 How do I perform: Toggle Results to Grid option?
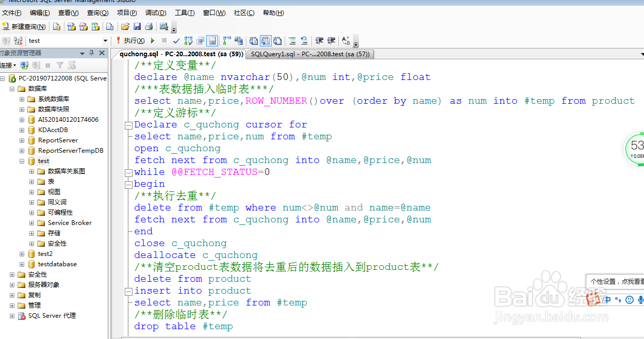[x=266, y=40]
